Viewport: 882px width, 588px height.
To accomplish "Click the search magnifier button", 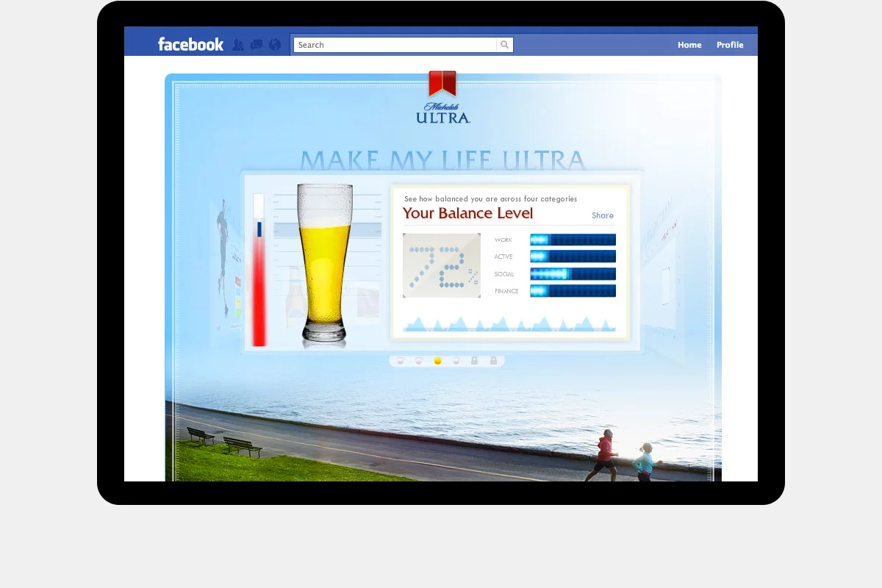I will pyautogui.click(x=505, y=45).
